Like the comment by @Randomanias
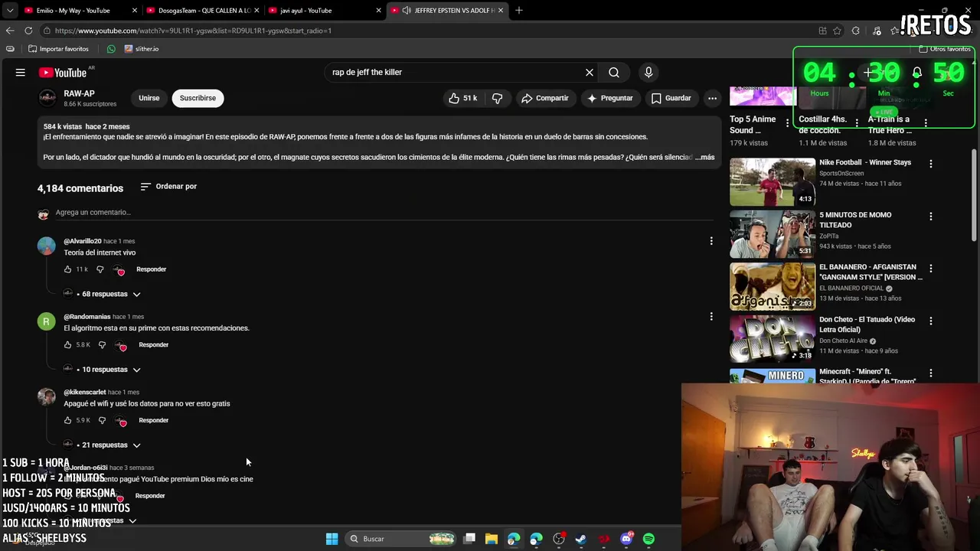Screen dimensions: 980x551 coord(67,345)
